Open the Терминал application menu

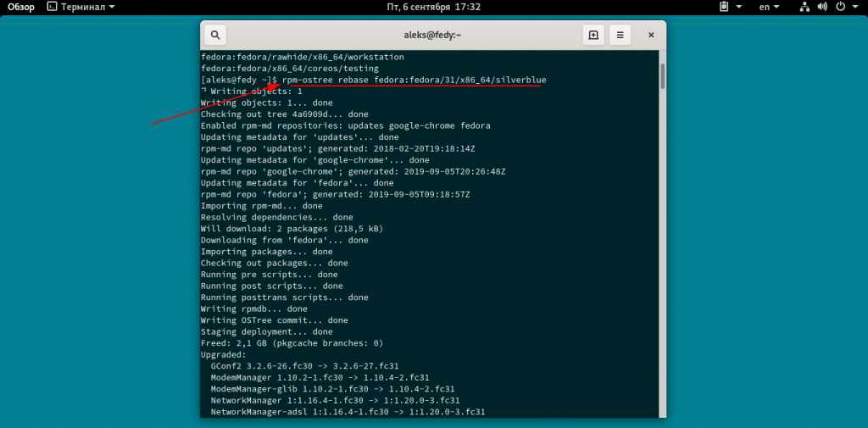pyautogui.click(x=82, y=7)
